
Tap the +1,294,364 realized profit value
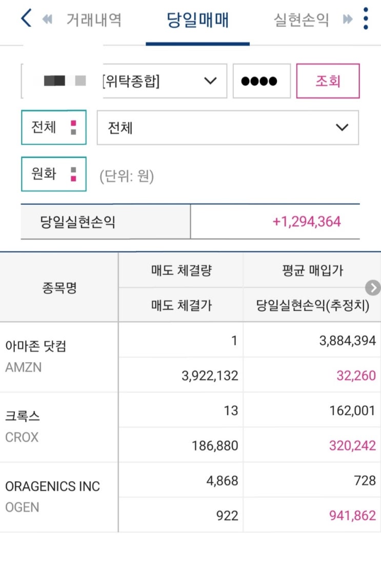tap(307, 222)
